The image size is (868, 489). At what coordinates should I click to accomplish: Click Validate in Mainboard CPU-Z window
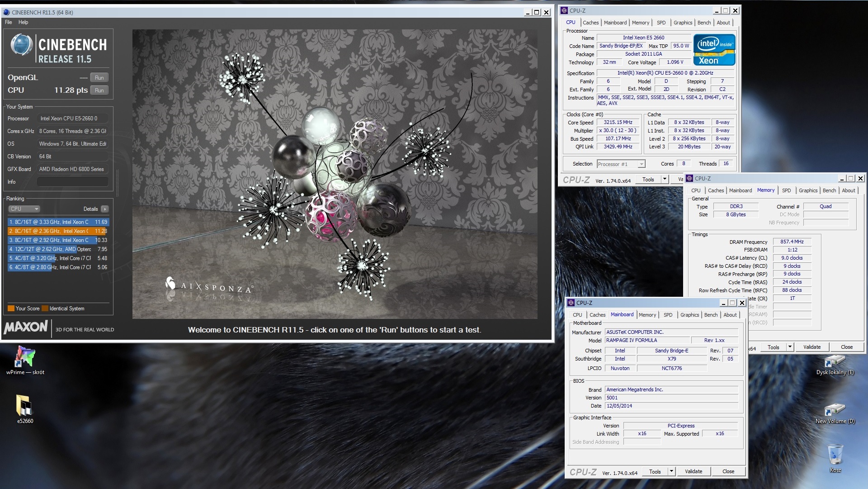pyautogui.click(x=693, y=471)
